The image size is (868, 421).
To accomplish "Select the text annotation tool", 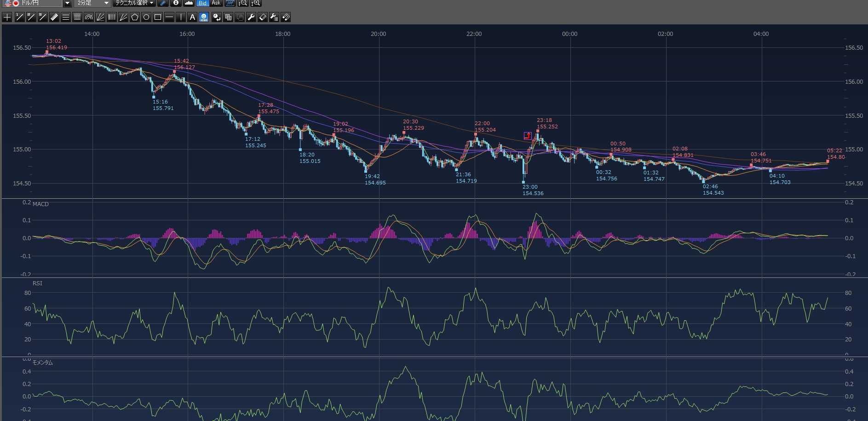I will click(x=192, y=17).
